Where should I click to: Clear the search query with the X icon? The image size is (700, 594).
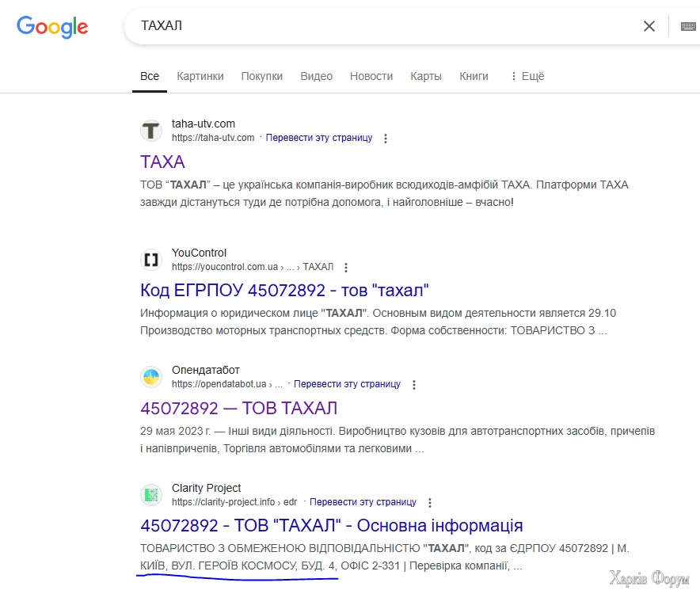pos(649,26)
